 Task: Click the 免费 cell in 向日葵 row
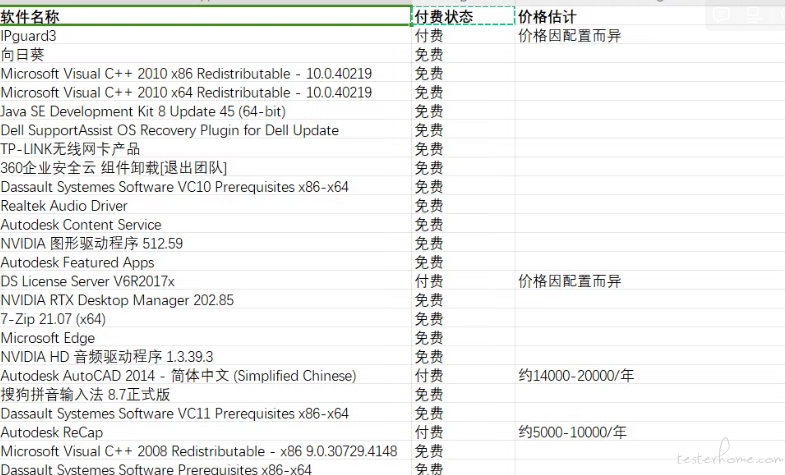[x=463, y=54]
